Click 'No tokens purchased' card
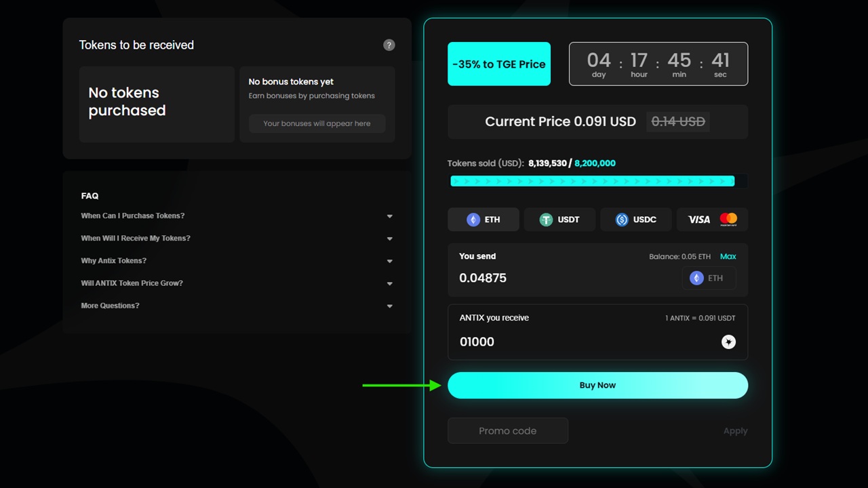This screenshot has height=488, width=868. click(x=157, y=104)
